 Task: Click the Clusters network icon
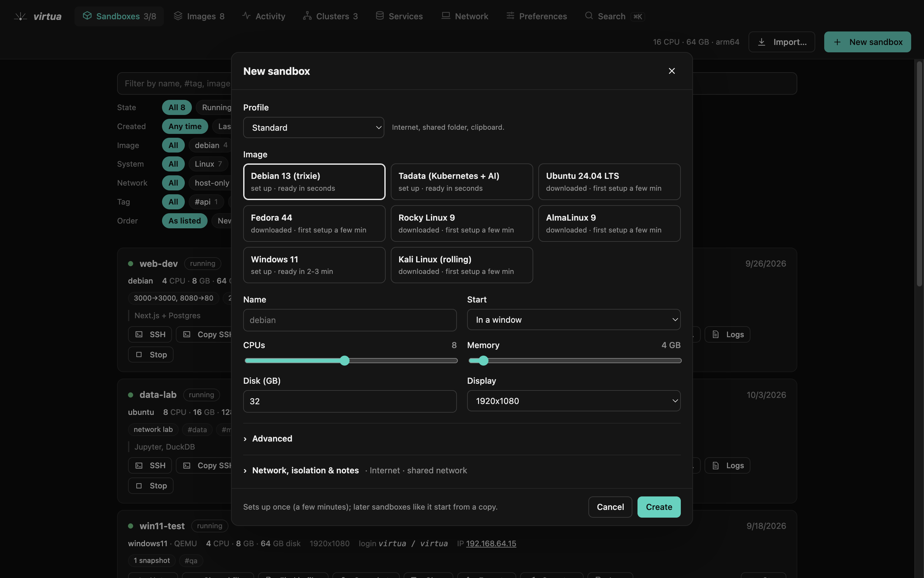click(x=307, y=16)
